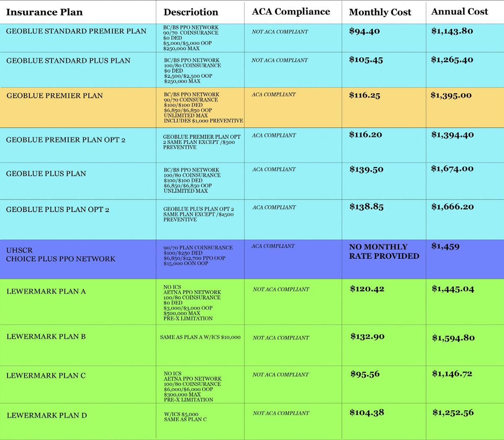Click the $1,265.40 annual cost
This screenshot has width=504, height=440.
tap(453, 60)
